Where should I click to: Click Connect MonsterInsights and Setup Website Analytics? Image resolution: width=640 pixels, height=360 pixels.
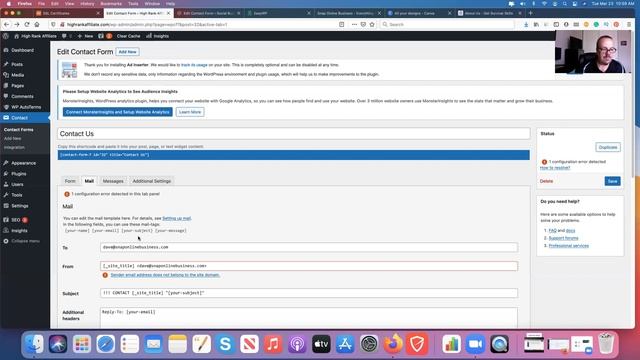point(118,112)
